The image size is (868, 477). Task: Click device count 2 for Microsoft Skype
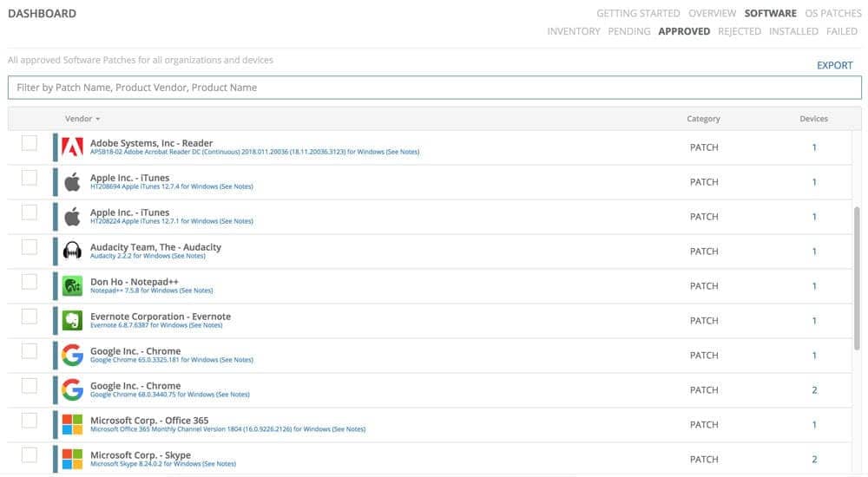814,460
